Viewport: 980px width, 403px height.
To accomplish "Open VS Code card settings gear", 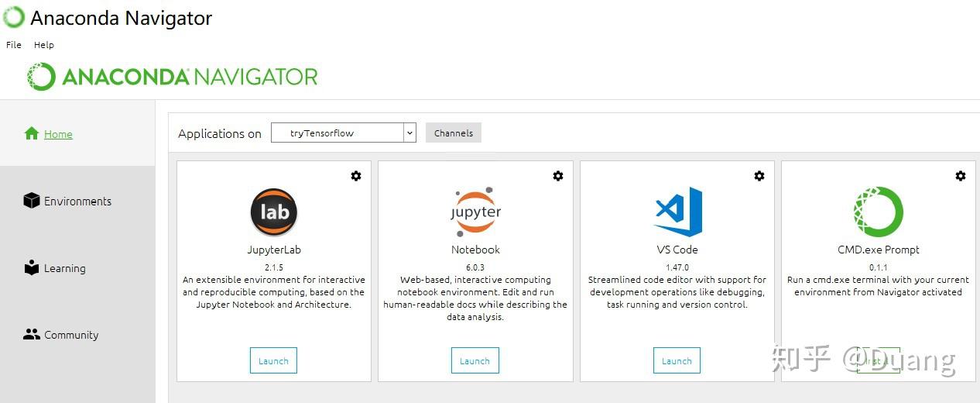I will [x=759, y=176].
